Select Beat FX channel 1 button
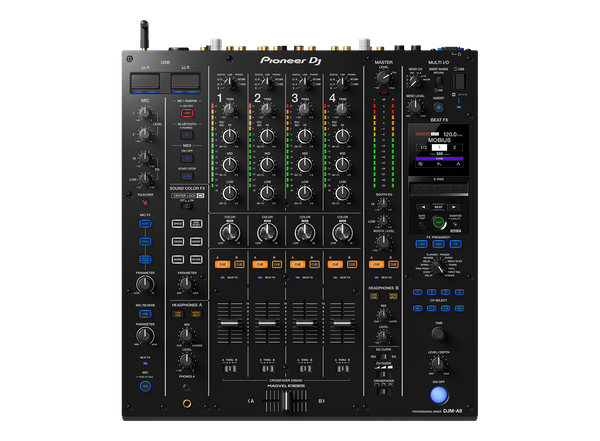Viewport: 600px width, 441px height. [x=417, y=292]
